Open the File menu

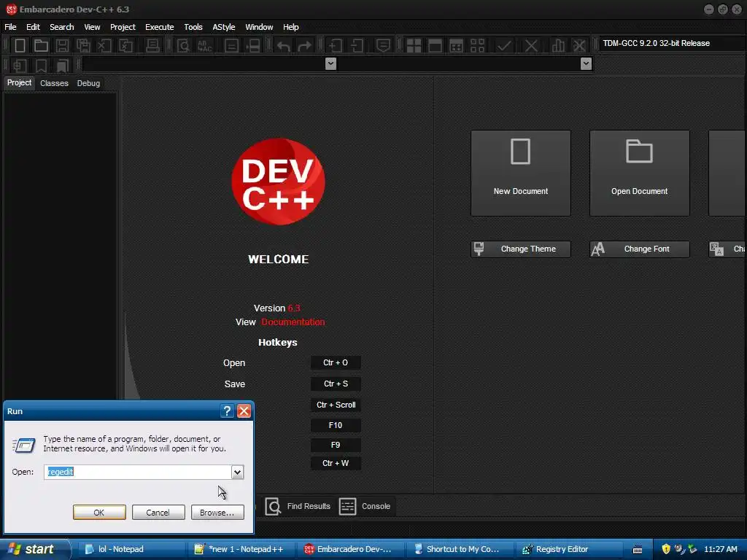10,27
